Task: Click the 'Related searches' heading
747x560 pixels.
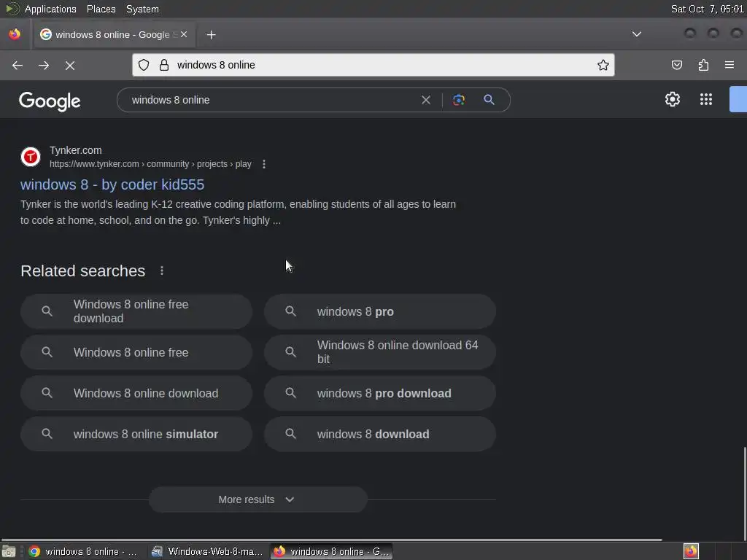Action: pos(83,271)
